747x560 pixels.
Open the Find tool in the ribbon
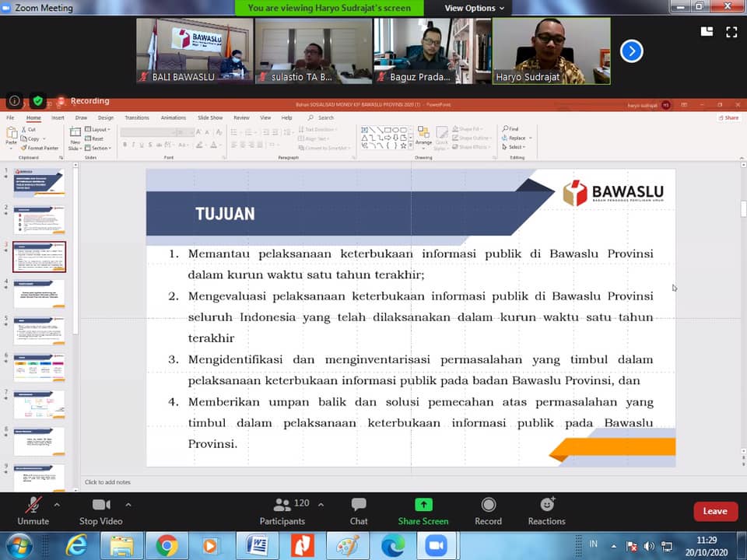(511, 129)
